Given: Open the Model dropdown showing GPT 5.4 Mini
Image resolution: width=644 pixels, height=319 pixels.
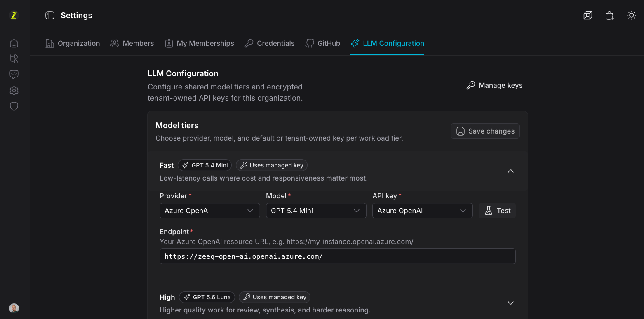Looking at the screenshot, I should [316, 211].
